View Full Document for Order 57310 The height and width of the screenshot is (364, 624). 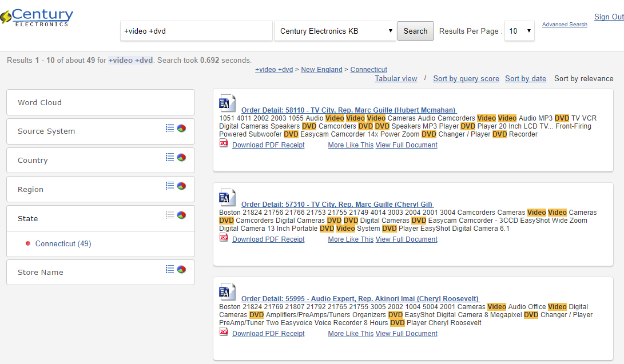(x=406, y=239)
